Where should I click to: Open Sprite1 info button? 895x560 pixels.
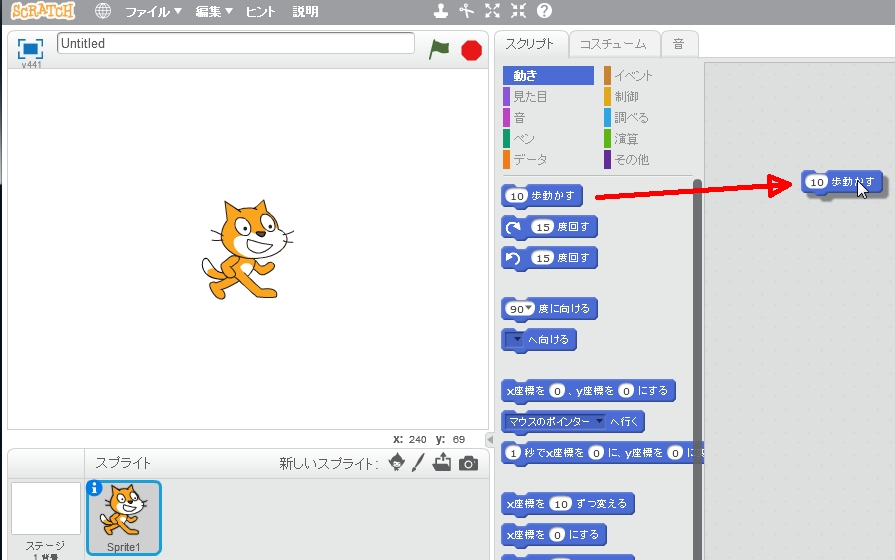[94, 489]
